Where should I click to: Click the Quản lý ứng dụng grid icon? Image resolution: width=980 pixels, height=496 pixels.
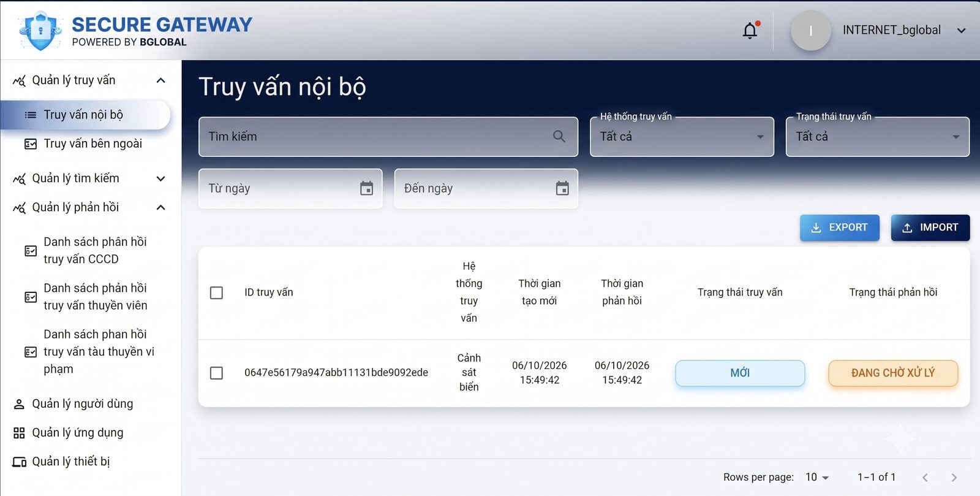pyautogui.click(x=19, y=433)
